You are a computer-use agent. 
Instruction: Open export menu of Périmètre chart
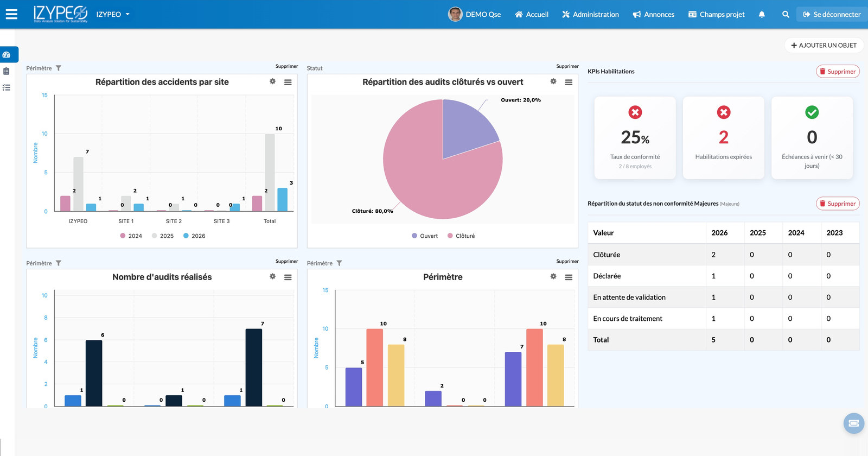point(569,277)
